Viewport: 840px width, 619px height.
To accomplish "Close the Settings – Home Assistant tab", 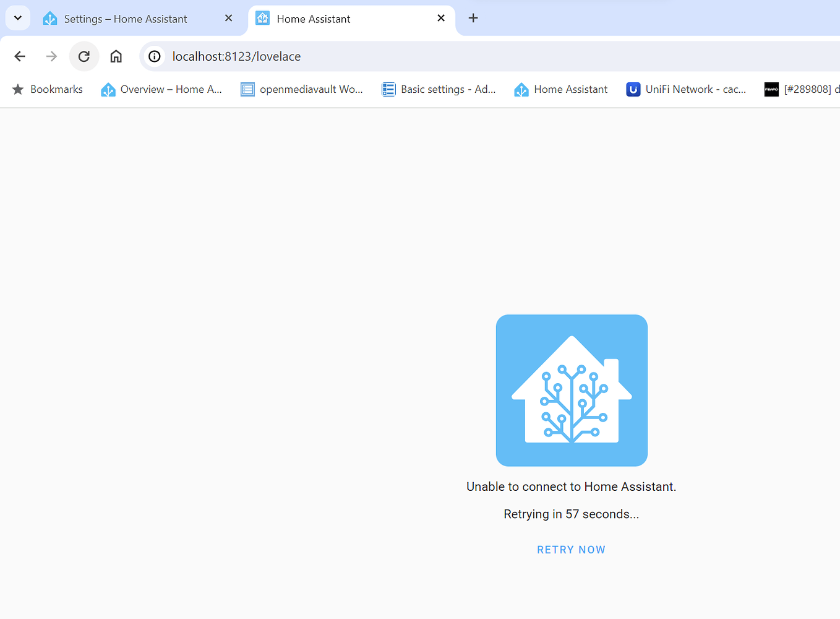I will tap(228, 18).
